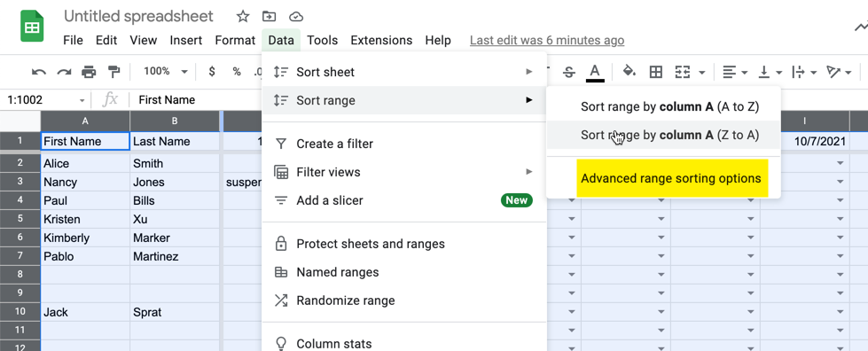Open text wrapping dropdown
The width and height of the screenshot is (868, 351).
[x=804, y=72]
